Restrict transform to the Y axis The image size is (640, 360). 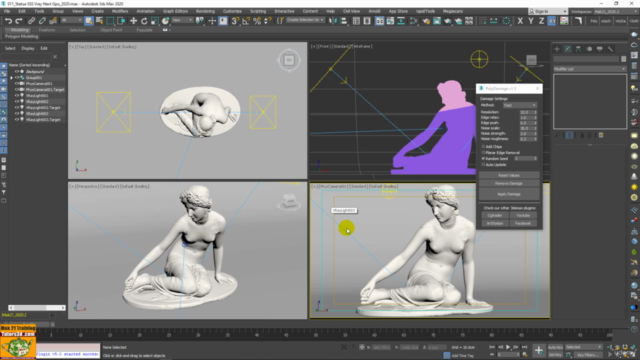pos(531,21)
